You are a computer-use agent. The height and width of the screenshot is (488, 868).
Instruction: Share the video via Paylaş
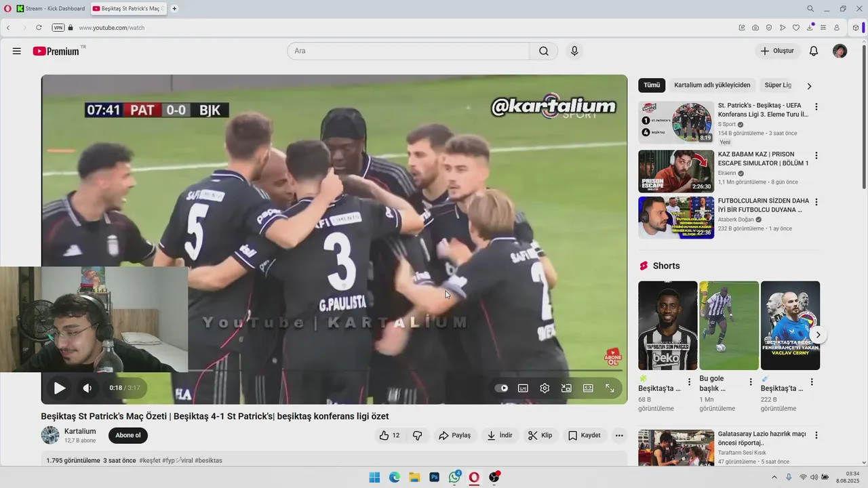(454, 435)
